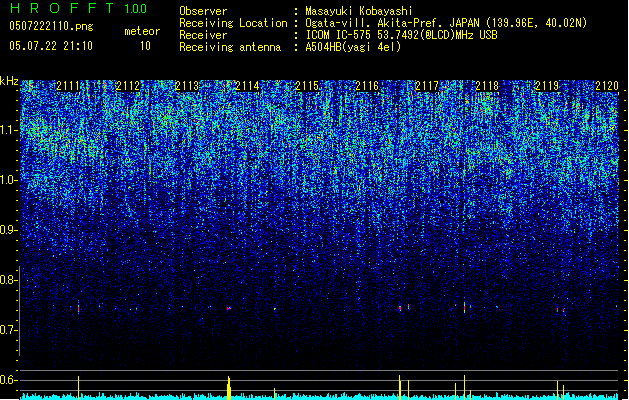Click the Observer label
The image size is (629, 400).
[203, 11]
